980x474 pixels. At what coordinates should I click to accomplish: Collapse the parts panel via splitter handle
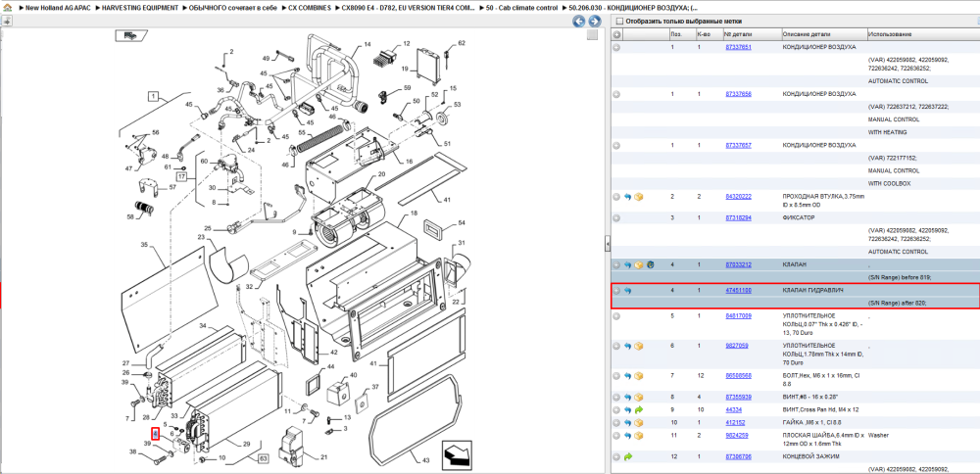pos(607,244)
